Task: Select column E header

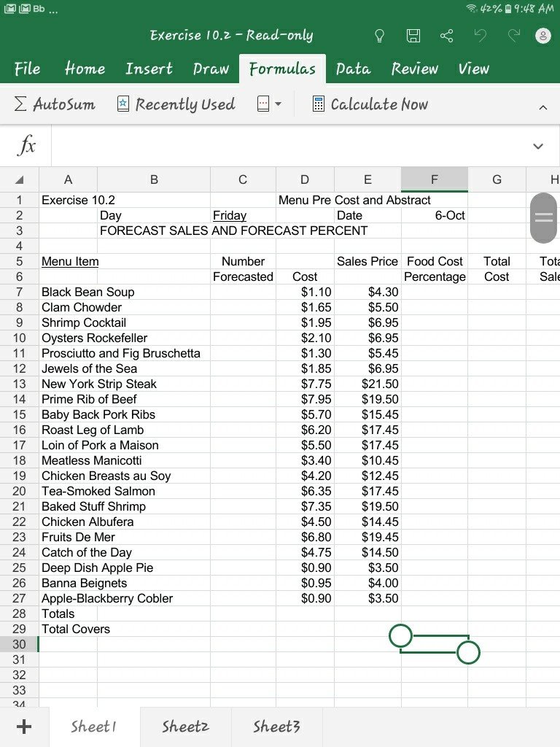Action: pyautogui.click(x=367, y=179)
